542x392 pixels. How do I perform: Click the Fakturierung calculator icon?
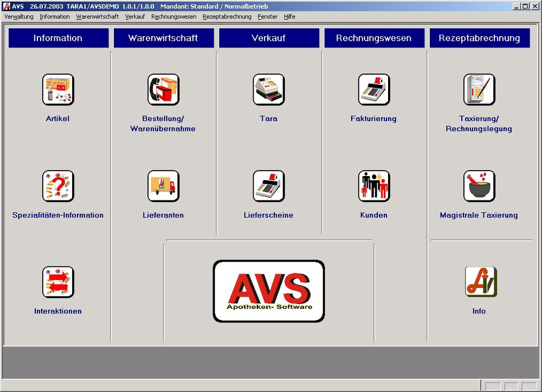tap(373, 89)
